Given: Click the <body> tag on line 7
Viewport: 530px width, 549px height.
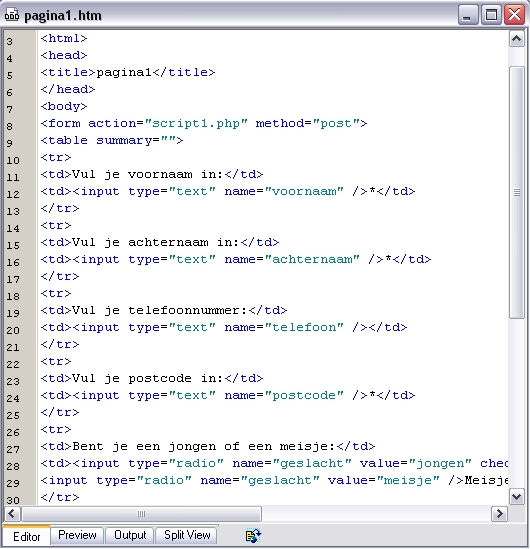Looking at the screenshot, I should coord(64,106).
